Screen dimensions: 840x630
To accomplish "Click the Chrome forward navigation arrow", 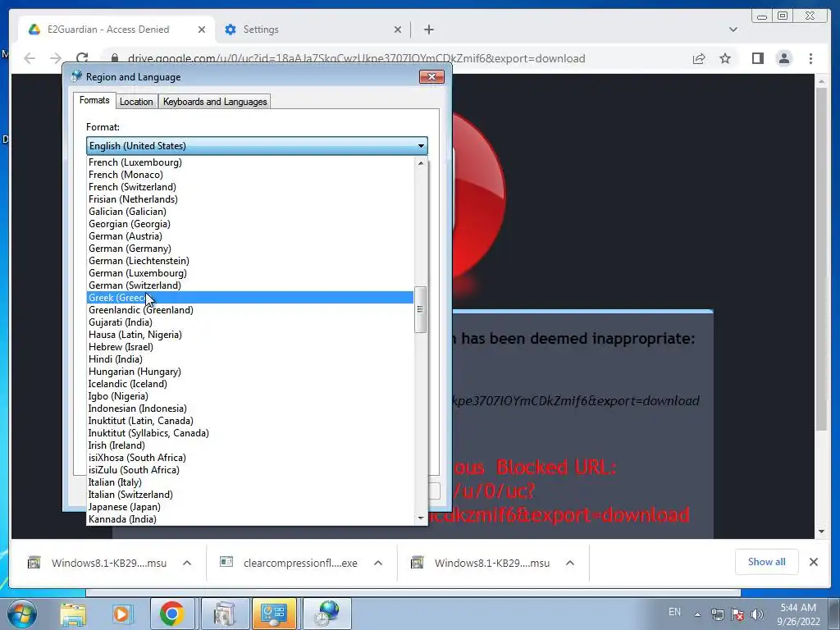I will (56, 58).
